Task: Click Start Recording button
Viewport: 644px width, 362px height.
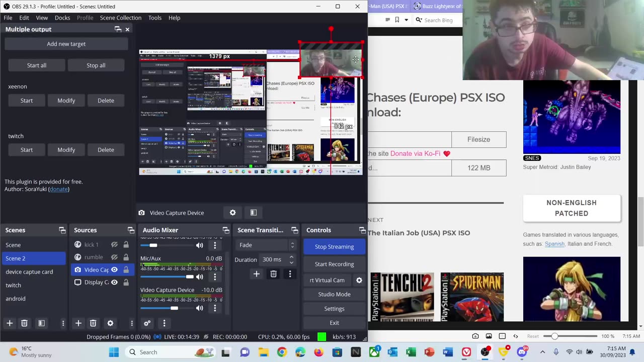Action: (x=334, y=264)
